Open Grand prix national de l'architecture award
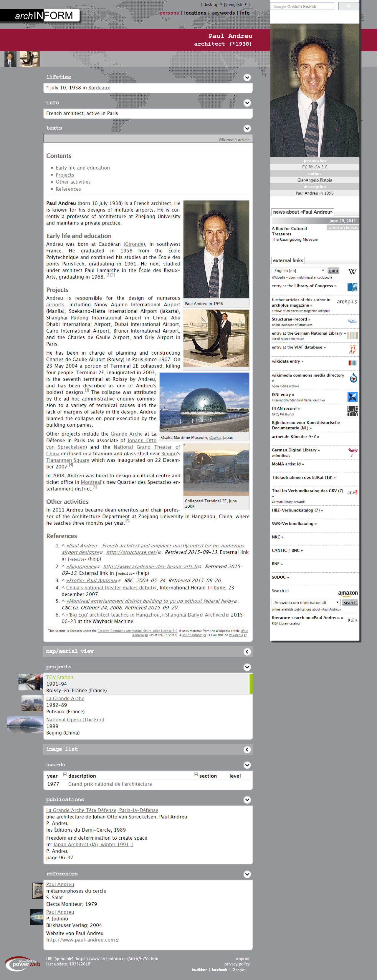The image size is (377, 980). (110, 784)
